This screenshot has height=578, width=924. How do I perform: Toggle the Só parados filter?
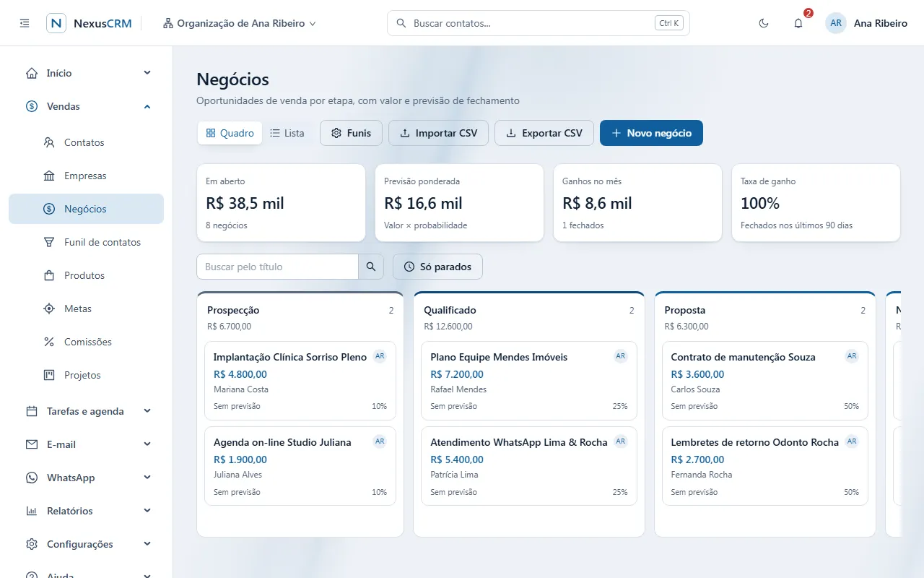[x=437, y=267]
